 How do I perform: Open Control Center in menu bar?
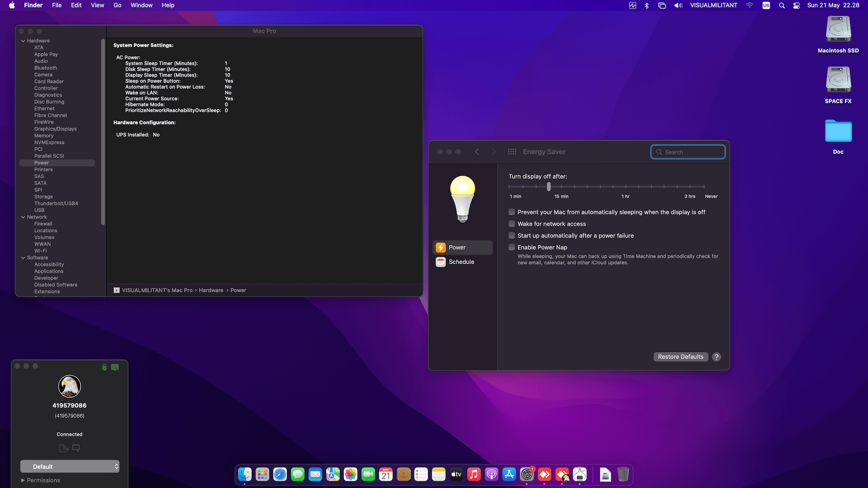[797, 5]
